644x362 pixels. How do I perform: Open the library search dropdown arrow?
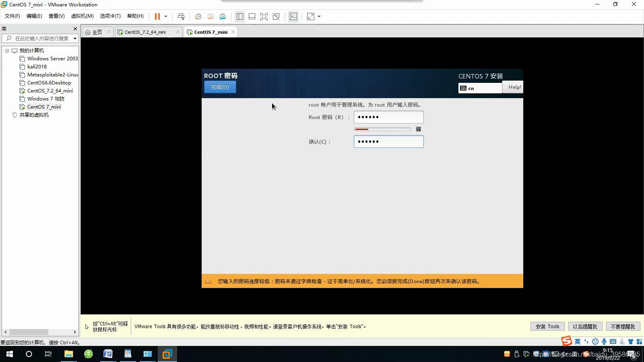(x=75, y=39)
